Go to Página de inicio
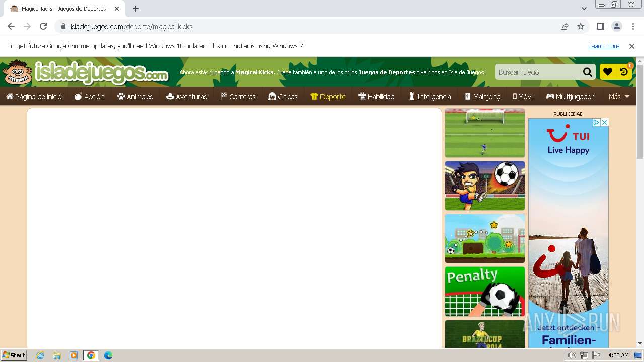The width and height of the screenshot is (644, 362). pos(34,96)
